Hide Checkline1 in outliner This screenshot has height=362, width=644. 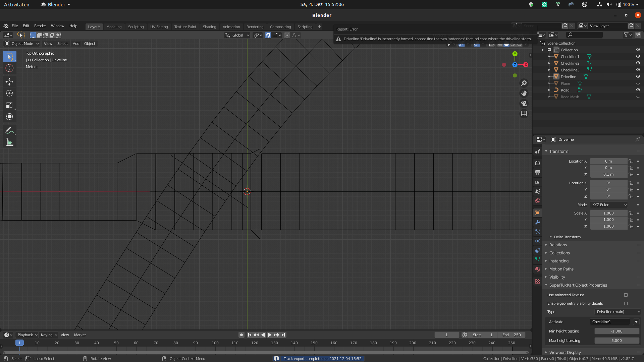[638, 56]
